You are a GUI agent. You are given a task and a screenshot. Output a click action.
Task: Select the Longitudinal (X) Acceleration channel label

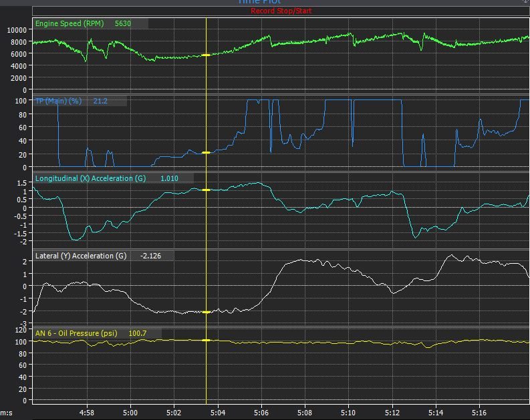point(90,178)
